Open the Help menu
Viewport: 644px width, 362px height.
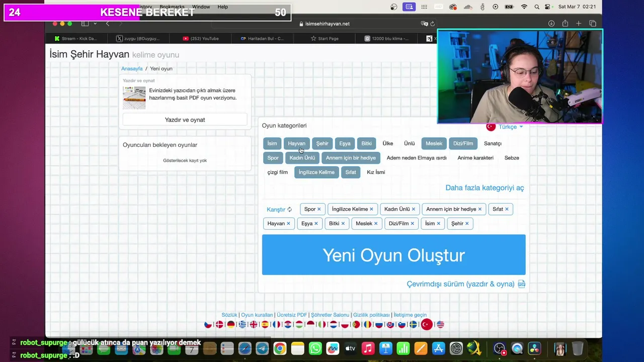(222, 7)
